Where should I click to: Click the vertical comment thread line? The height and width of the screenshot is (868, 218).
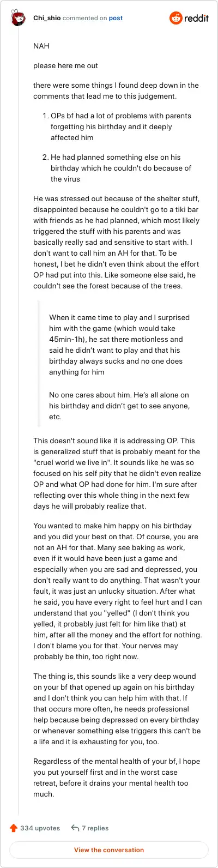[18, 425]
